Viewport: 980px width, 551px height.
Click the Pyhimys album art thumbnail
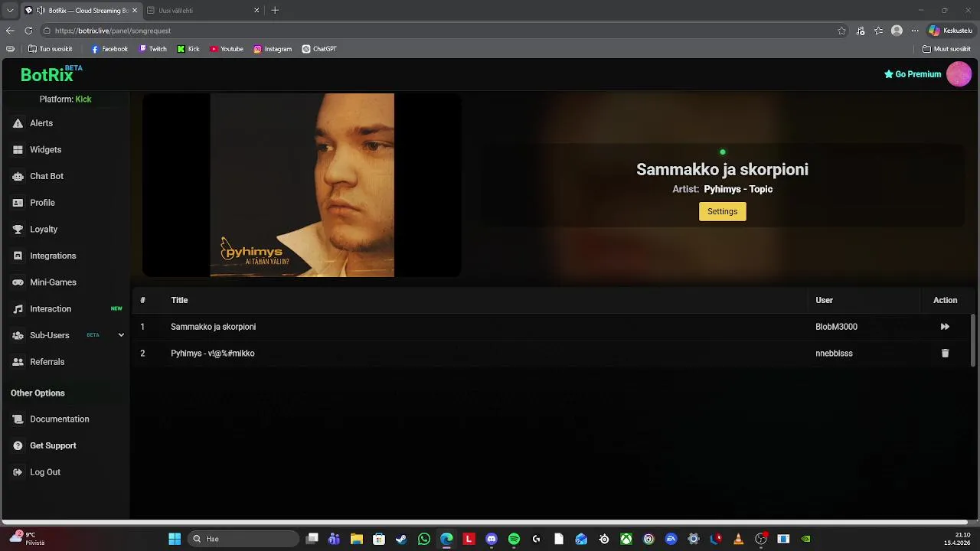tap(302, 185)
